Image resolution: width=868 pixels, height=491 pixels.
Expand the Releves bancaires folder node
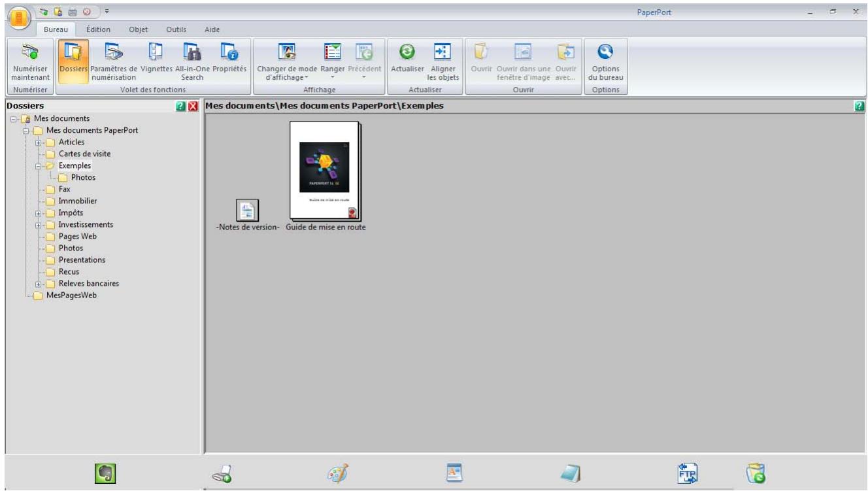click(39, 283)
